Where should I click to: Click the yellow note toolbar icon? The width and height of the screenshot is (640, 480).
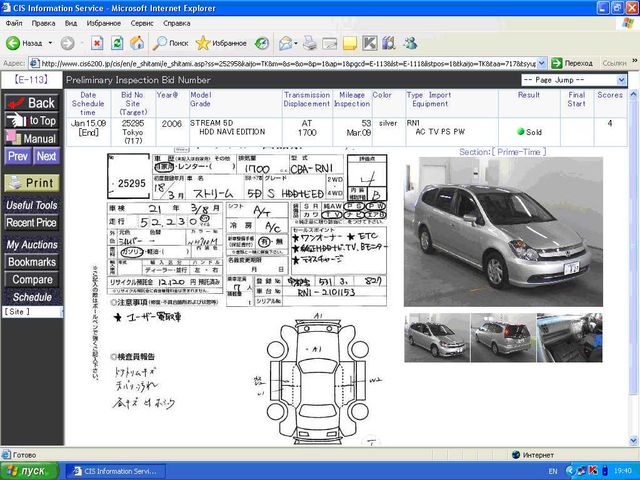click(x=350, y=43)
